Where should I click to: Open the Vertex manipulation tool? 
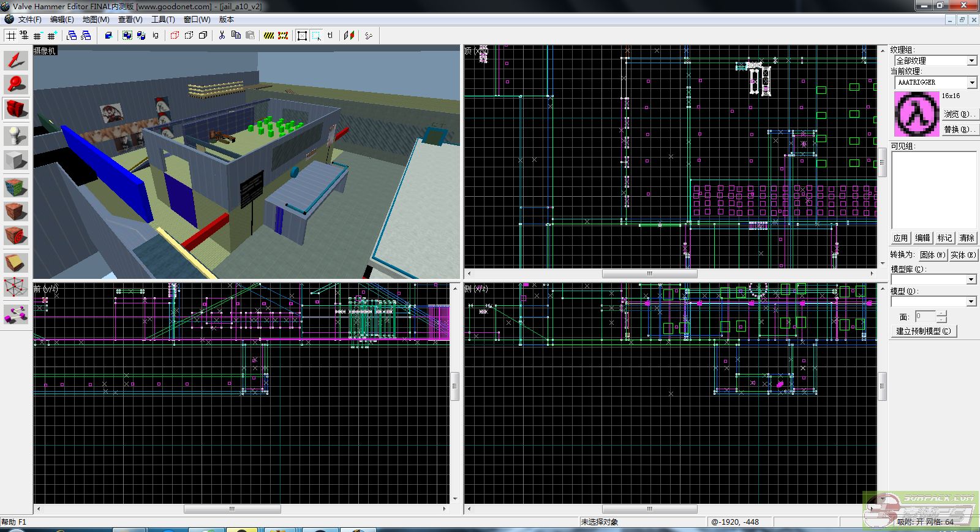tap(16, 286)
